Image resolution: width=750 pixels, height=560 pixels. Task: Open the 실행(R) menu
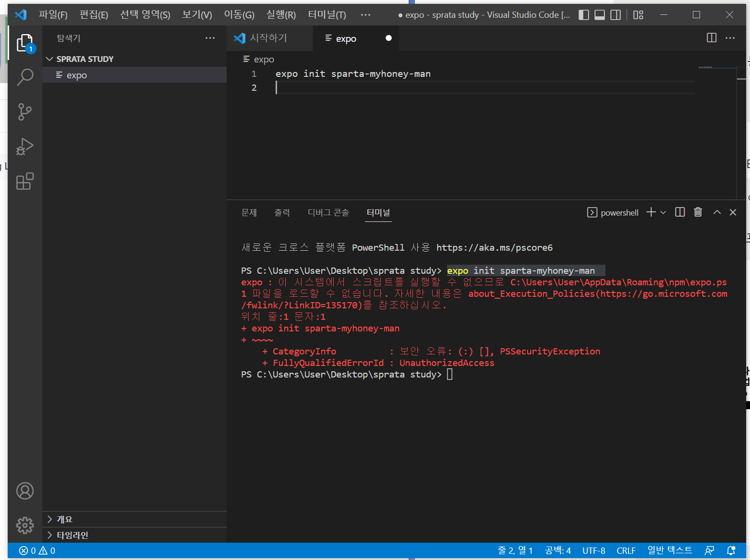click(281, 15)
